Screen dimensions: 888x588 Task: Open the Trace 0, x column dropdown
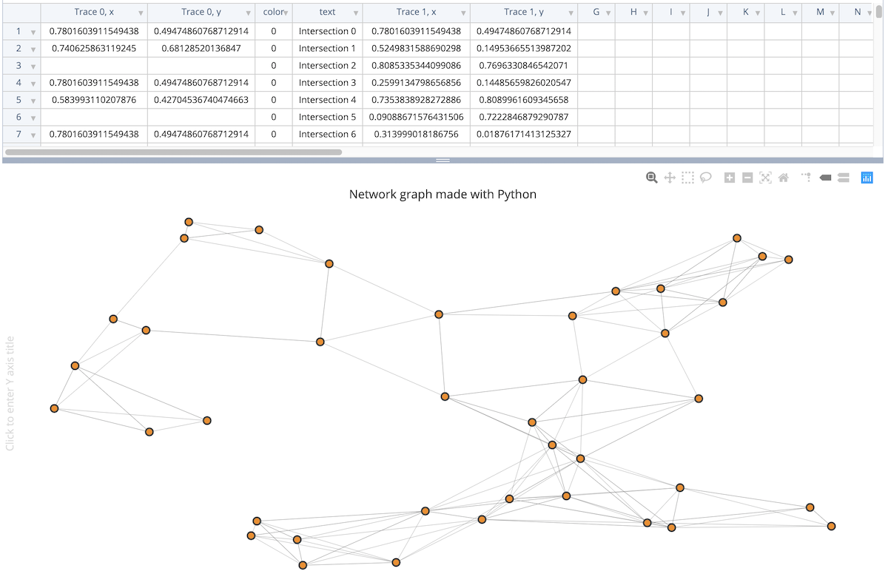click(x=141, y=13)
